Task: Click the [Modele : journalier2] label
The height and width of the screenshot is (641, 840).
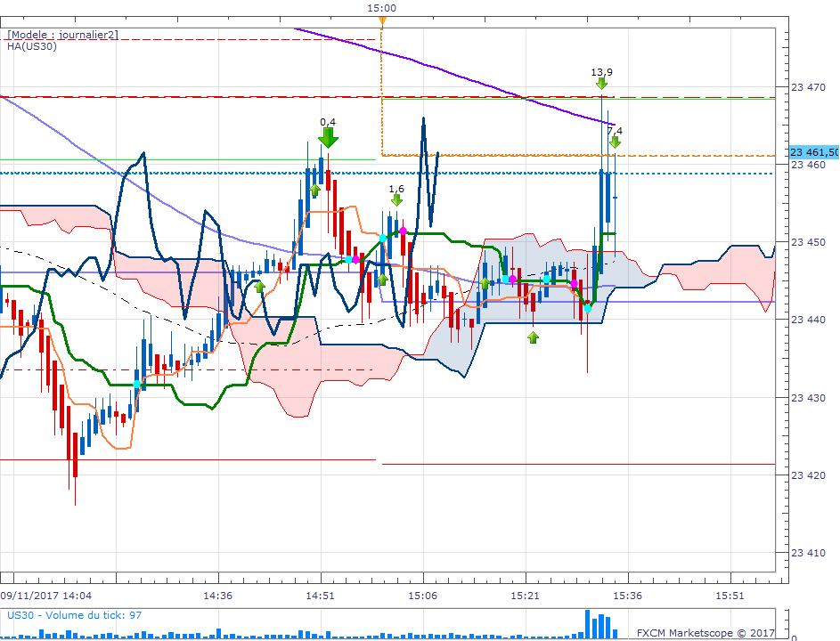Action: (x=62, y=35)
